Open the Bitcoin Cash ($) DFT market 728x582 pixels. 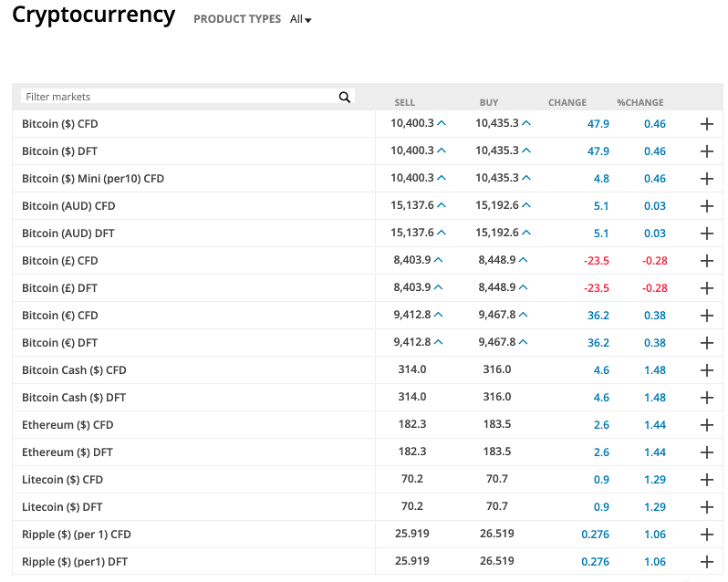[x=74, y=398]
